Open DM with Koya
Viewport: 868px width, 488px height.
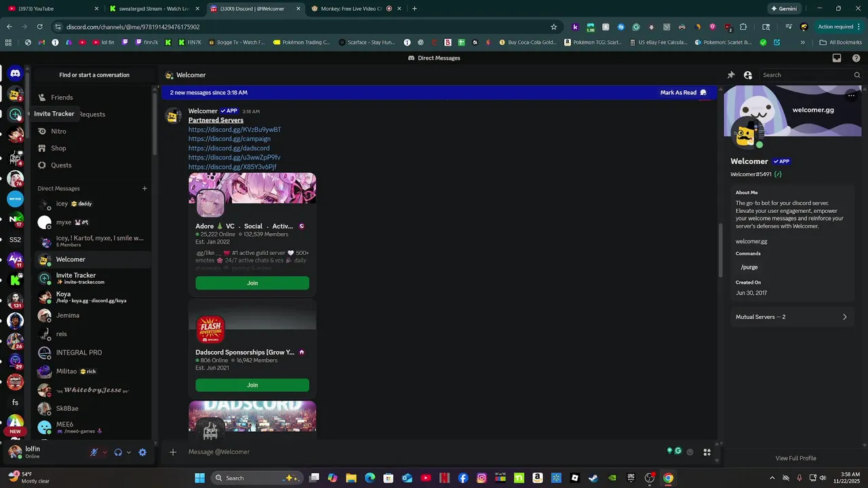point(94,297)
